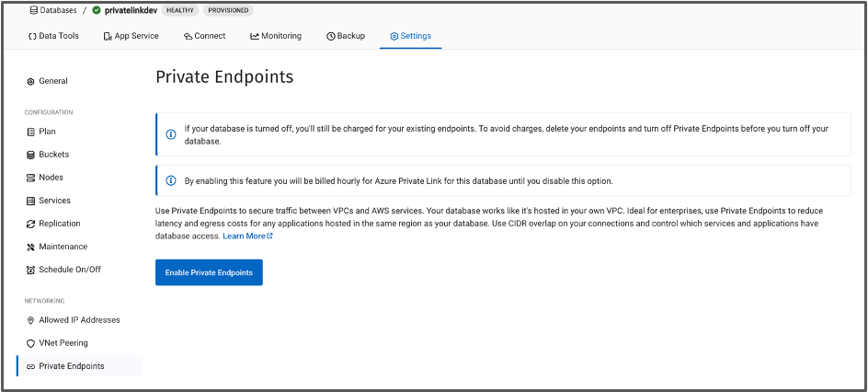Open the Learn More link
Viewport: 868px width, 392px height.
pyautogui.click(x=247, y=236)
